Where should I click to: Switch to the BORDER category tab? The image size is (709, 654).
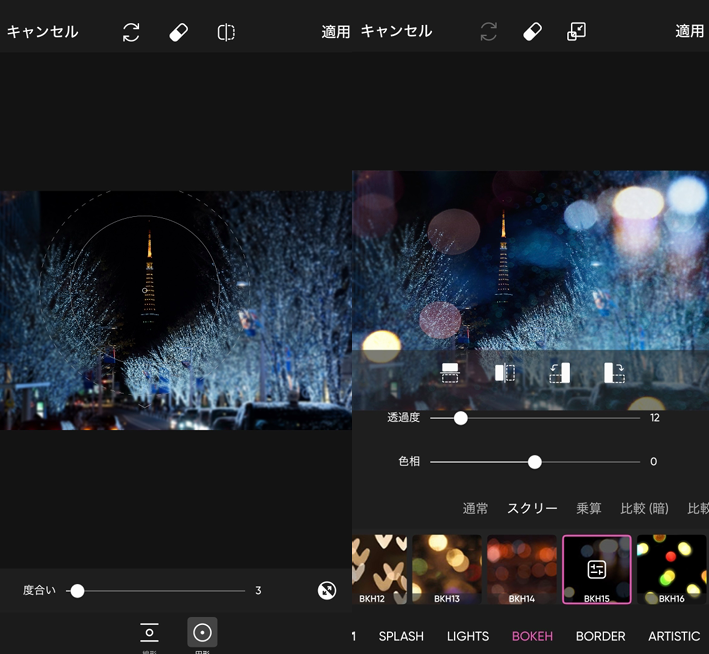coord(600,636)
